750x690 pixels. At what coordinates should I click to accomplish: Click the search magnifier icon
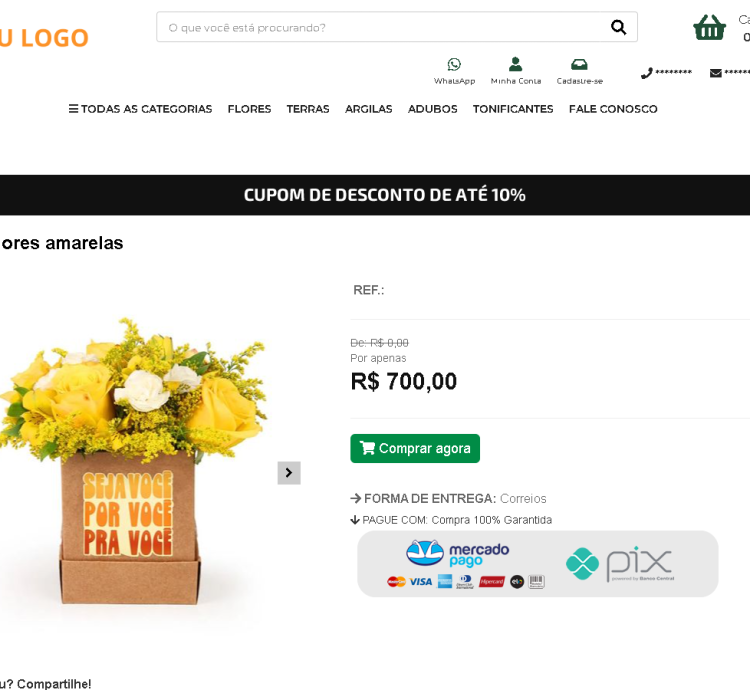[x=618, y=27]
